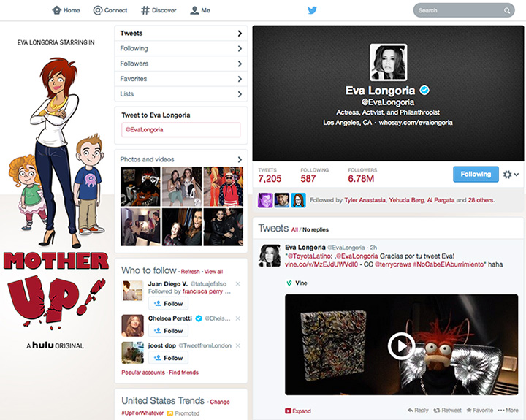Change the United States Trends location

[220, 402]
